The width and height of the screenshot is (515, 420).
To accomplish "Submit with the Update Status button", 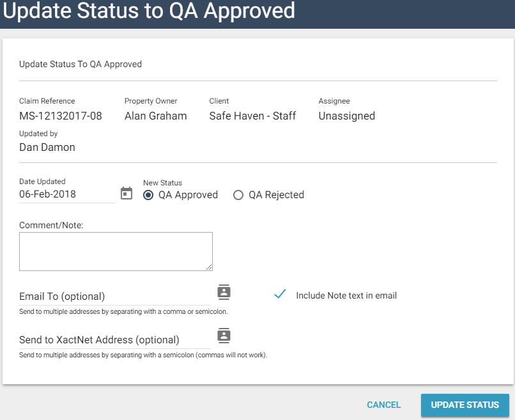I will pos(465,405).
